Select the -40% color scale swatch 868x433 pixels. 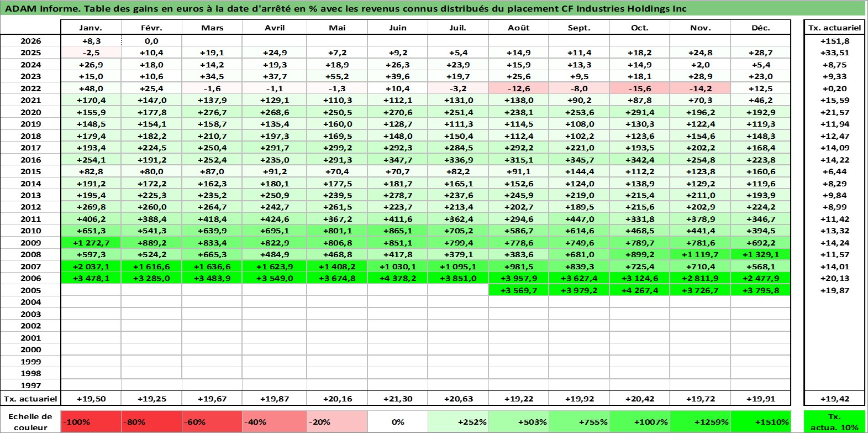point(275,421)
